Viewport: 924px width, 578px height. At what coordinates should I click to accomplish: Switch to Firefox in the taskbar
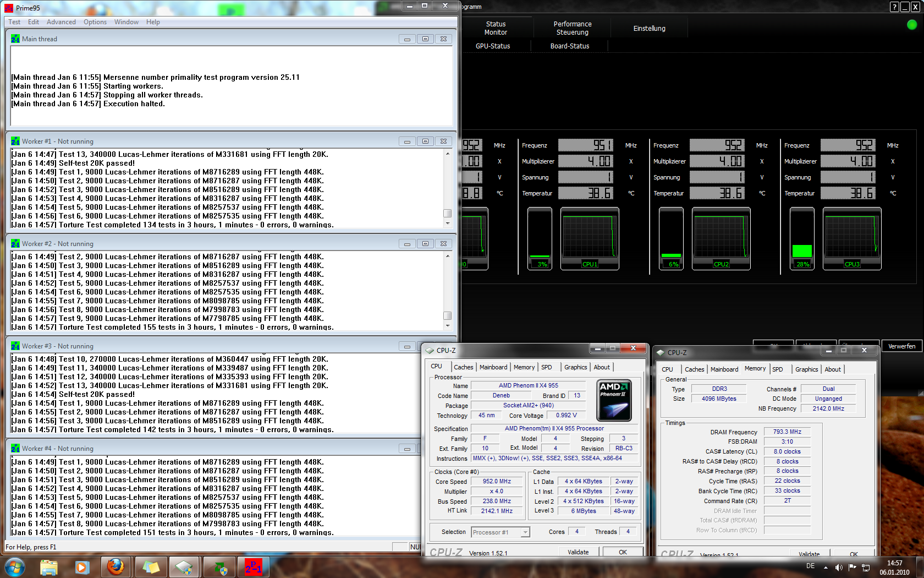[x=116, y=567]
